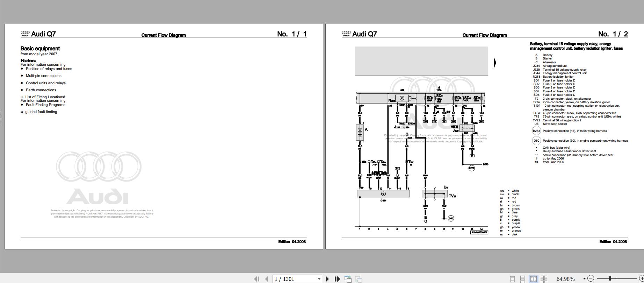The image size is (644, 283).
Task: Click 'A Battery' legend entry
Action: click(x=544, y=55)
